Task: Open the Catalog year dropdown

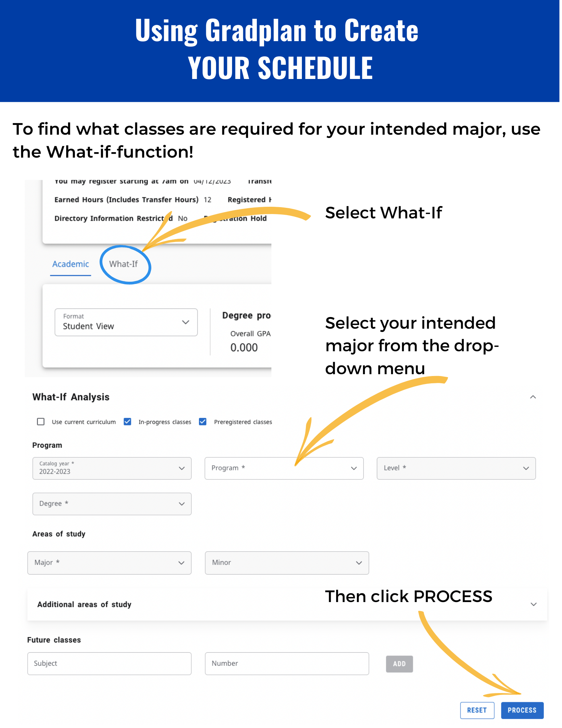Action: coord(112,468)
